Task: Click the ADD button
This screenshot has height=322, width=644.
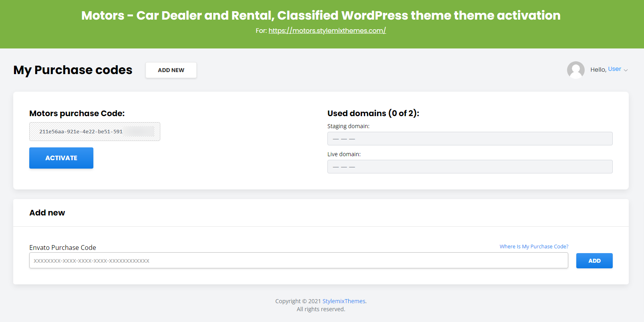Action: (x=594, y=261)
